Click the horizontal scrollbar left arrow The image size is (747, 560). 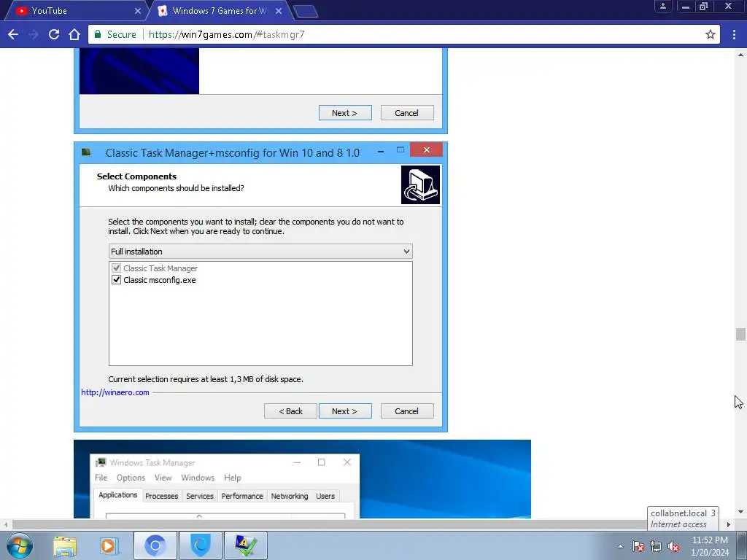click(x=5, y=524)
